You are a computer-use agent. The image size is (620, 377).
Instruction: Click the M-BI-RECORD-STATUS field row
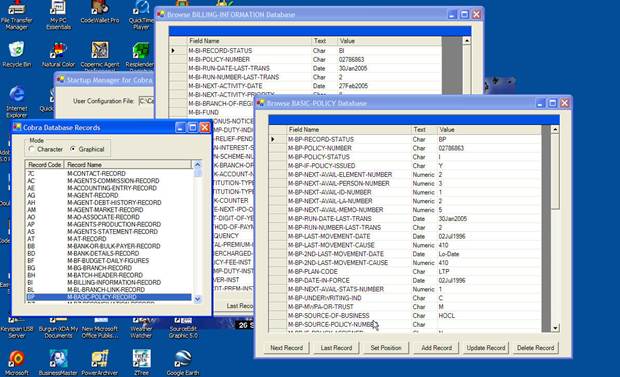[305, 51]
